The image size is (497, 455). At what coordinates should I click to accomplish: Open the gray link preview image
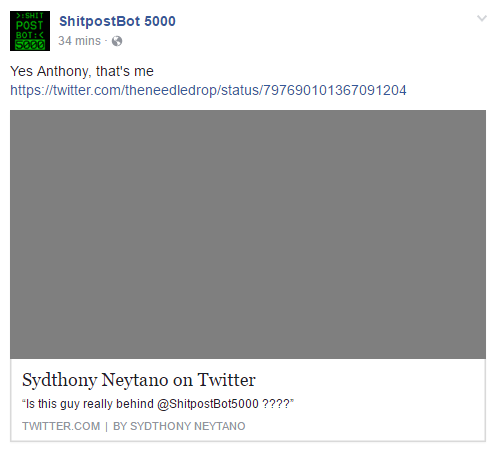click(248, 234)
